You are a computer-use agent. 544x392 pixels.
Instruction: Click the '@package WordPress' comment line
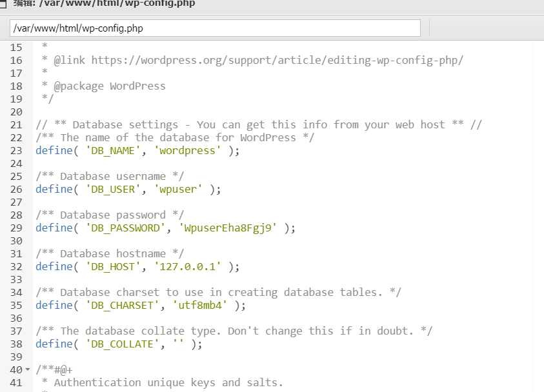110,86
